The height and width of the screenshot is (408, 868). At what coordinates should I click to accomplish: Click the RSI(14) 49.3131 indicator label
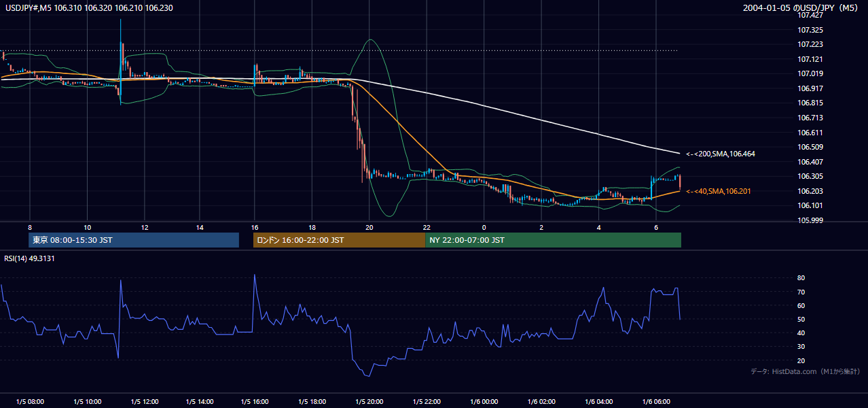tap(30, 258)
